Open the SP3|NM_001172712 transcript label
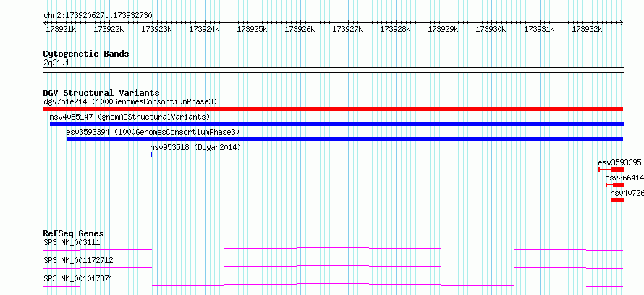Image resolution: width=644 pixels, height=295 pixels. (78, 261)
